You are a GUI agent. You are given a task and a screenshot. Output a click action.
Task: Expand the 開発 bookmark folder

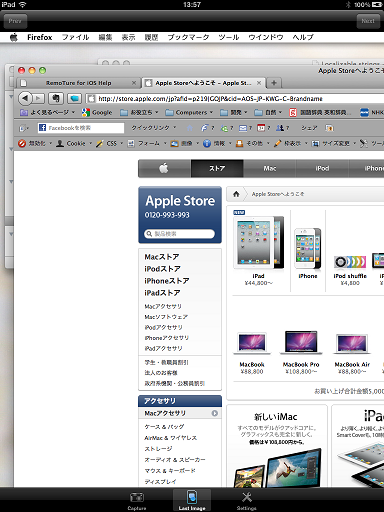[234, 113]
